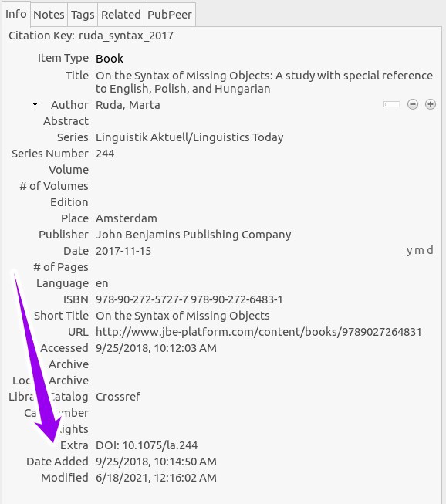Viewport: 446px width, 504px height.
Task: Edit the DOI value in the Extra field
Action: click(x=147, y=445)
